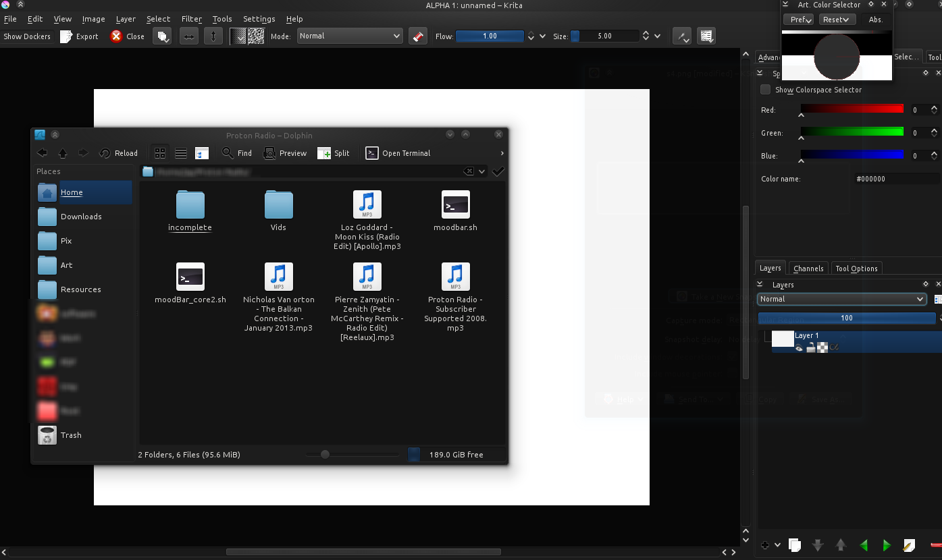Viewport: 942px width, 560px height.
Task: Toggle the Eraser mode icon
Action: (x=418, y=36)
